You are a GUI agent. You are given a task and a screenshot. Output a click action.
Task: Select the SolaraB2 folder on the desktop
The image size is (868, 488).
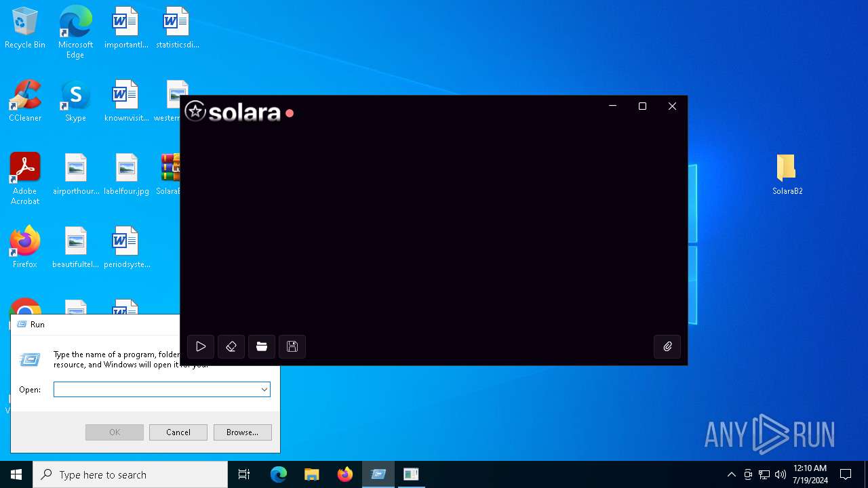787,175
